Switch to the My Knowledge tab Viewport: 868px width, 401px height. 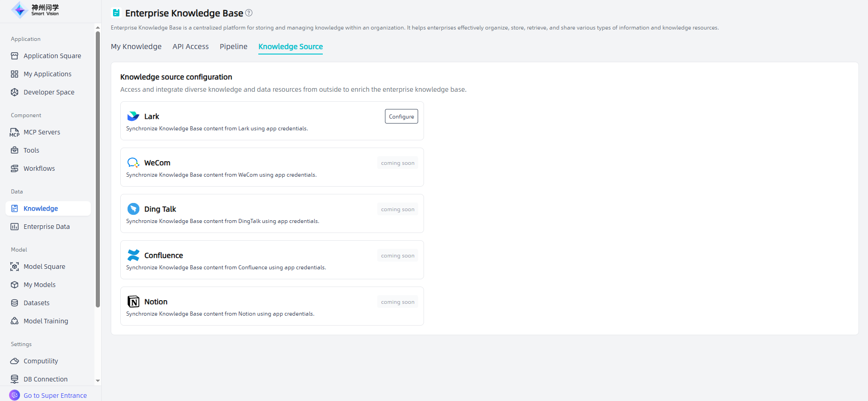pyautogui.click(x=136, y=47)
